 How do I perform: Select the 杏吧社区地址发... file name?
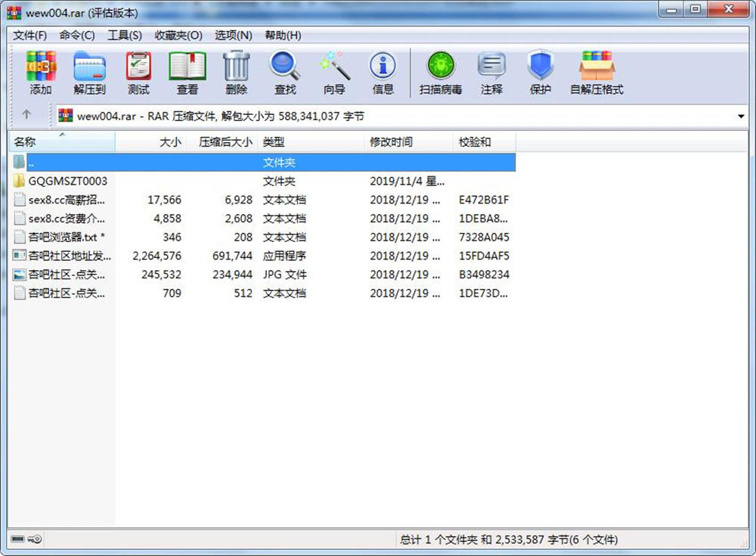pos(70,256)
